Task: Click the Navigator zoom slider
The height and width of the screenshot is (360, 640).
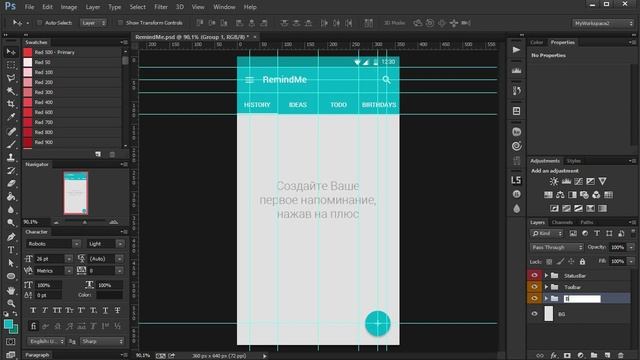Action: (85, 222)
